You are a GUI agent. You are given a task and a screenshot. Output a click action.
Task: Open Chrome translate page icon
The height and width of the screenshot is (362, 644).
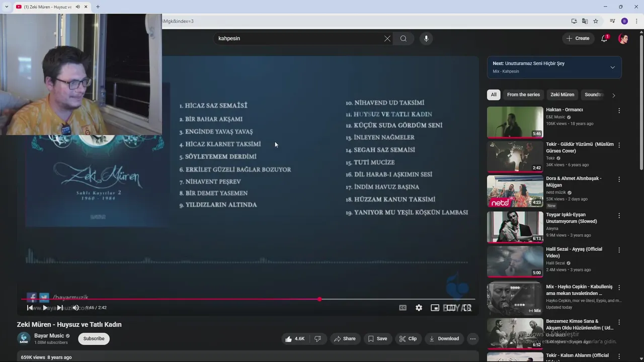(x=585, y=21)
